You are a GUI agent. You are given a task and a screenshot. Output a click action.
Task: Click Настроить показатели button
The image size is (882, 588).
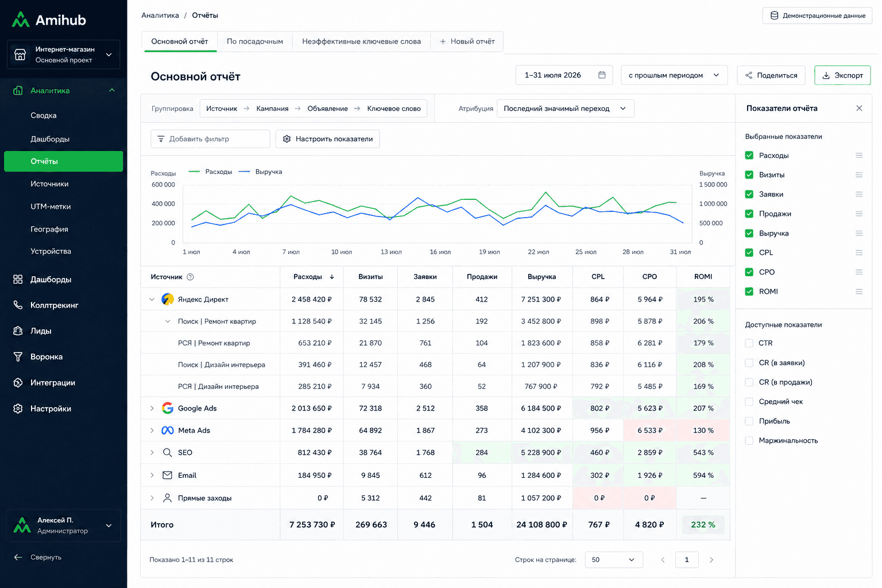pyautogui.click(x=328, y=139)
